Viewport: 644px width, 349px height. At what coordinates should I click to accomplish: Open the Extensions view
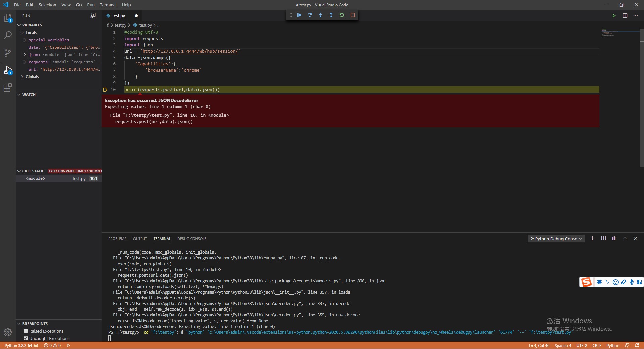[8, 88]
